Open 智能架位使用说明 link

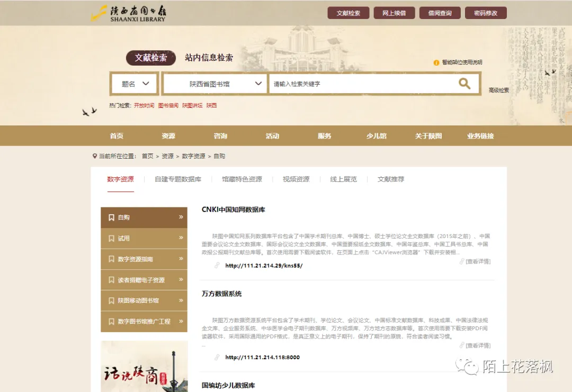tap(462, 62)
